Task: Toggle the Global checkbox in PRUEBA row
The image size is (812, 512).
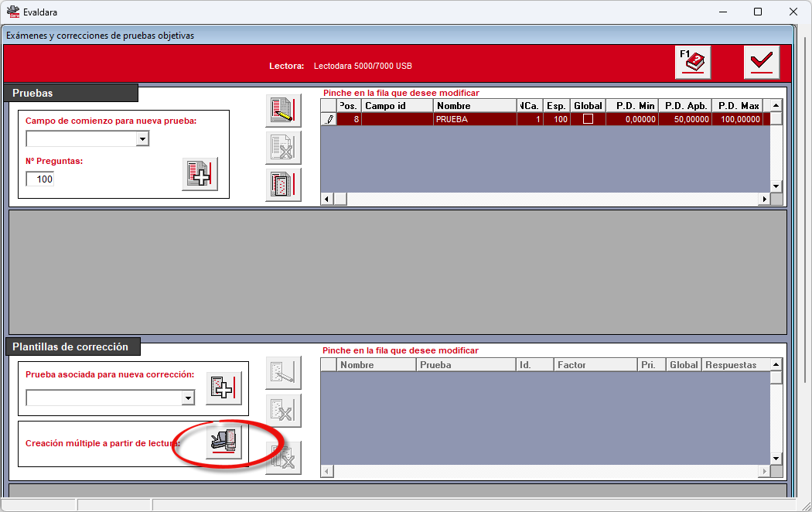Action: click(x=588, y=119)
